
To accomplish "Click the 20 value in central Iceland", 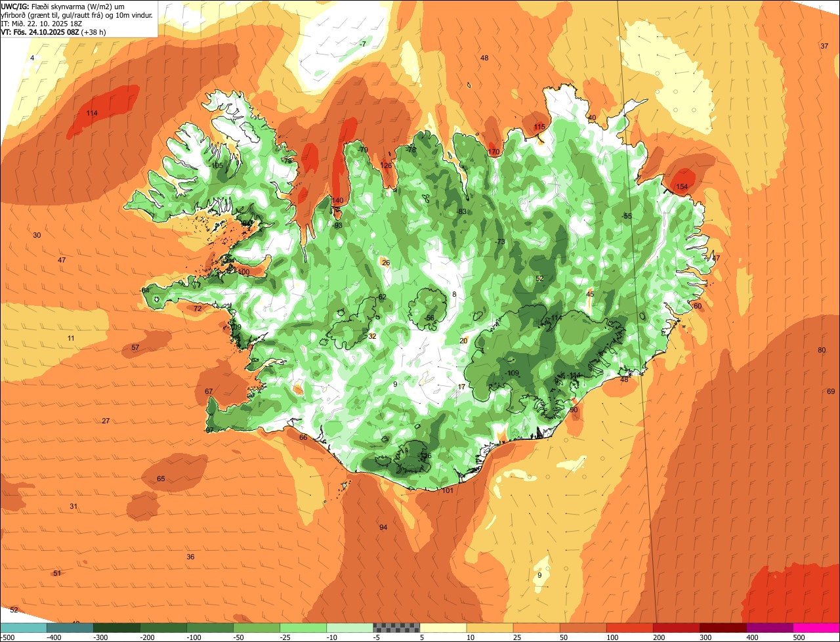I will pos(463,340).
